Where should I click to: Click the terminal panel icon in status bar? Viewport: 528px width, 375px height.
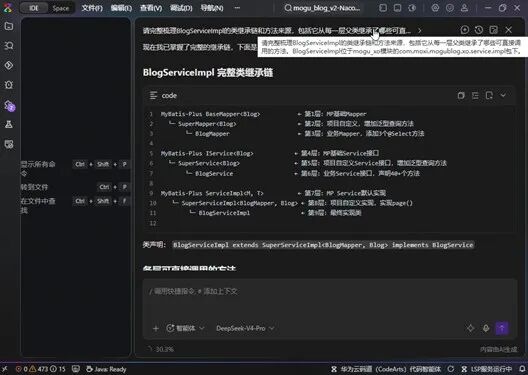[76, 369]
